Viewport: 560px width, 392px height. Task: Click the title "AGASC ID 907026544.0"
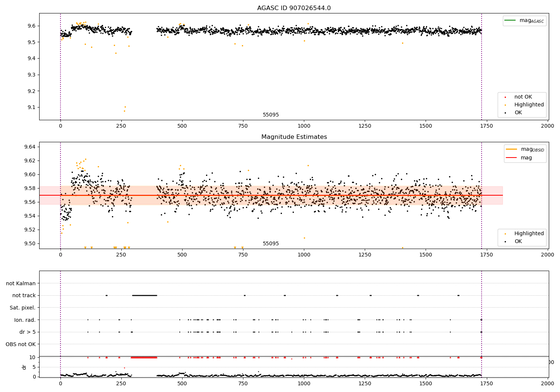pos(294,8)
